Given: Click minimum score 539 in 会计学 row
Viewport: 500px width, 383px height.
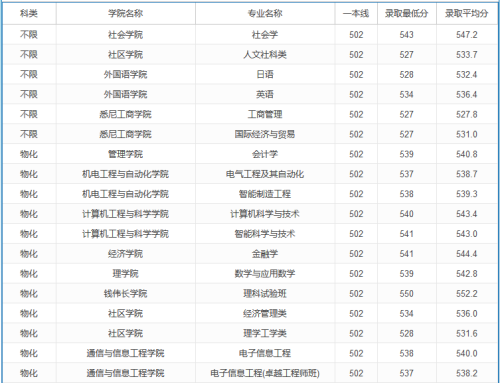Looking at the screenshot, I should [406, 154].
